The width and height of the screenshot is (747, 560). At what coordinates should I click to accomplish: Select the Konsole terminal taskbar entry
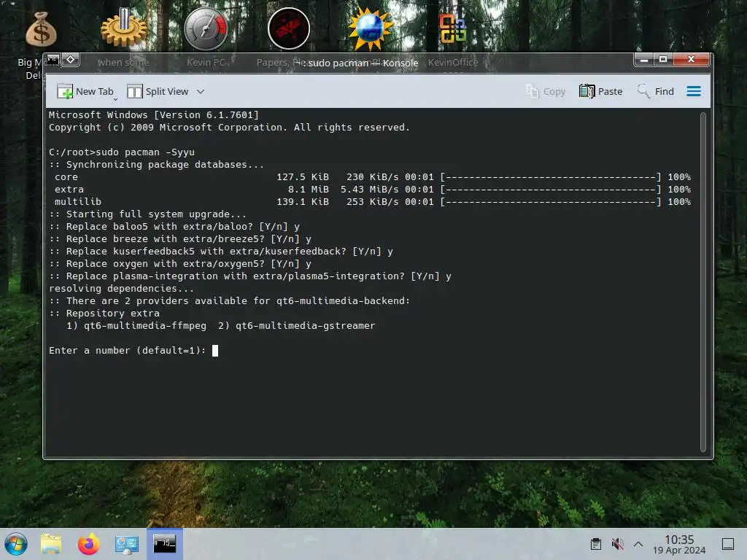(164, 544)
